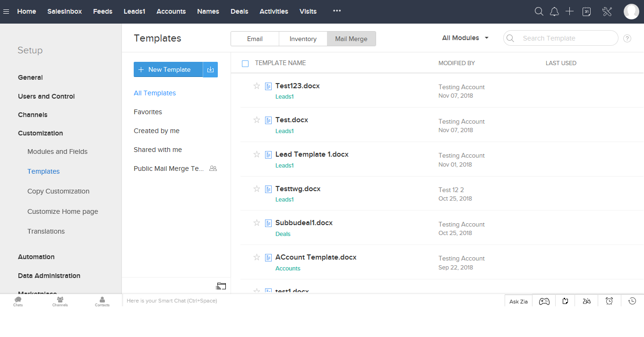Screen dimensions: 644x337
Task: Open the Subbudeal1.docx template
Action: tap(304, 223)
